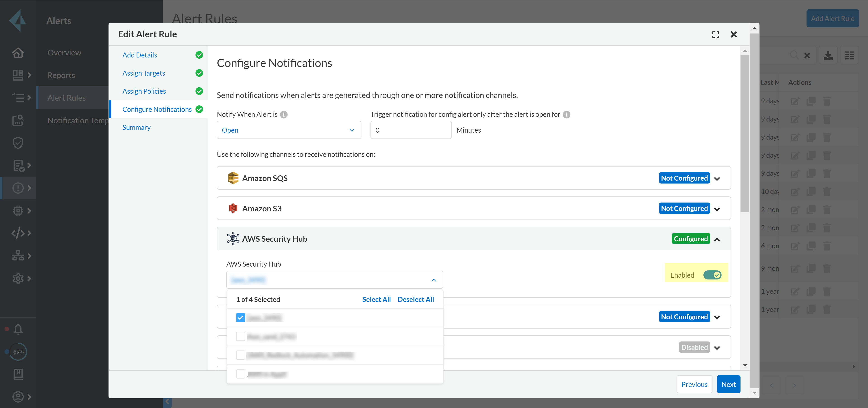The height and width of the screenshot is (408, 868).
Task: Click the Select All link
Action: tap(376, 299)
